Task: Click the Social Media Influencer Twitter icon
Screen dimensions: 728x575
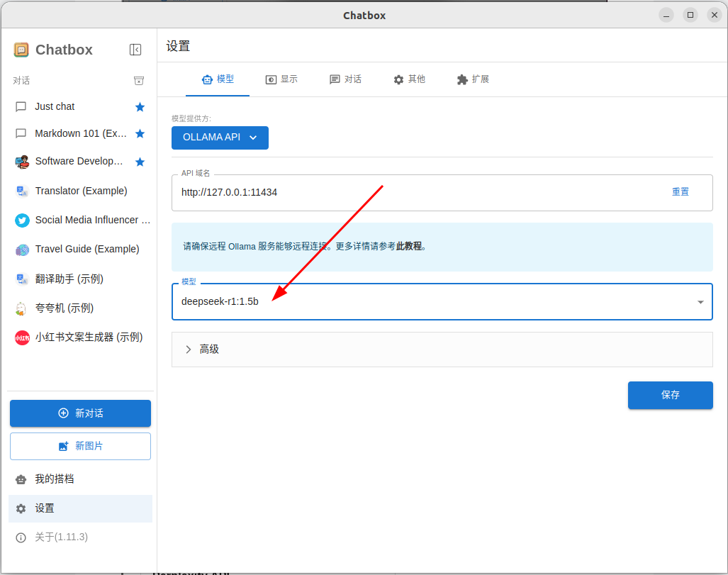Action: pyautogui.click(x=22, y=220)
